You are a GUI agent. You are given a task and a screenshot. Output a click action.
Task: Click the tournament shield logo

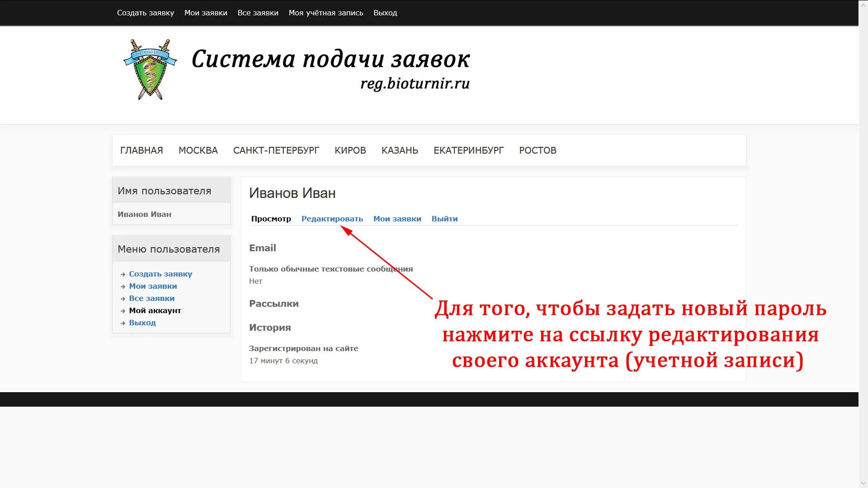tap(150, 70)
